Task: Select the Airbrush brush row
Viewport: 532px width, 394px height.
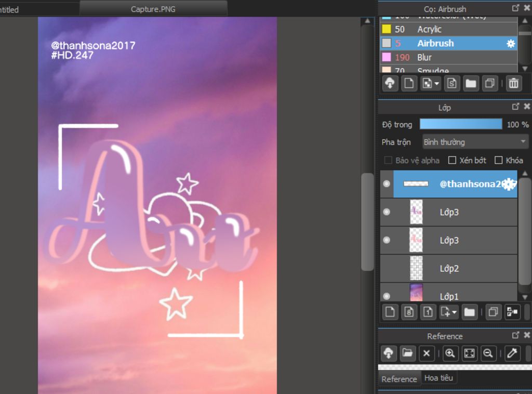Action: [x=448, y=44]
